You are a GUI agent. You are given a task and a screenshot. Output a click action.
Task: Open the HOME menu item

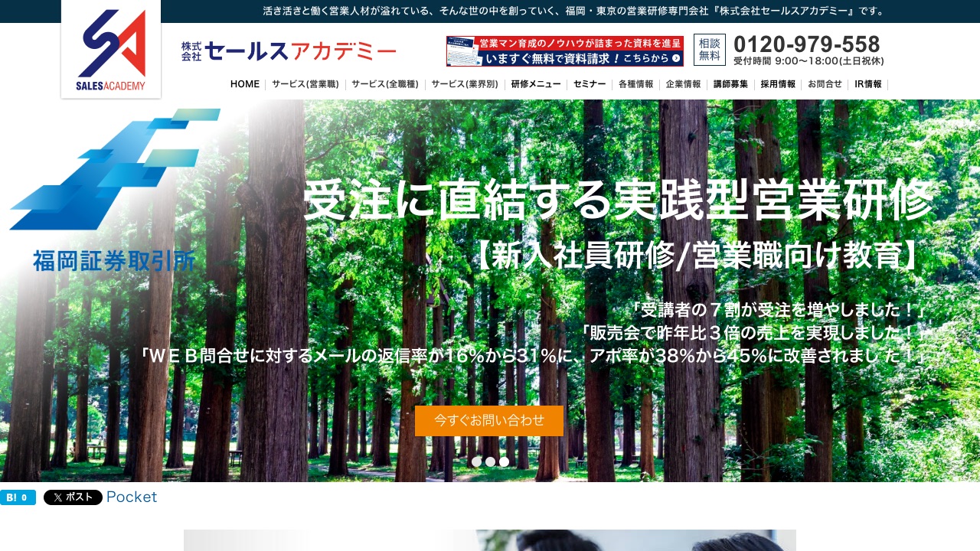[x=245, y=84]
